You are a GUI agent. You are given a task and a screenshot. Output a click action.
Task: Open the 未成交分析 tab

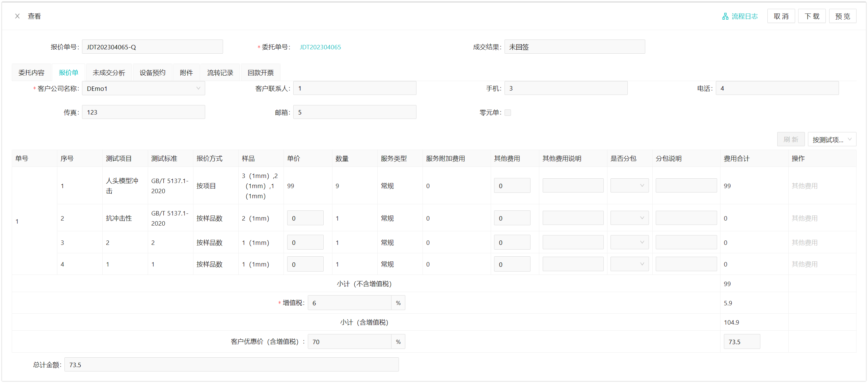[109, 73]
